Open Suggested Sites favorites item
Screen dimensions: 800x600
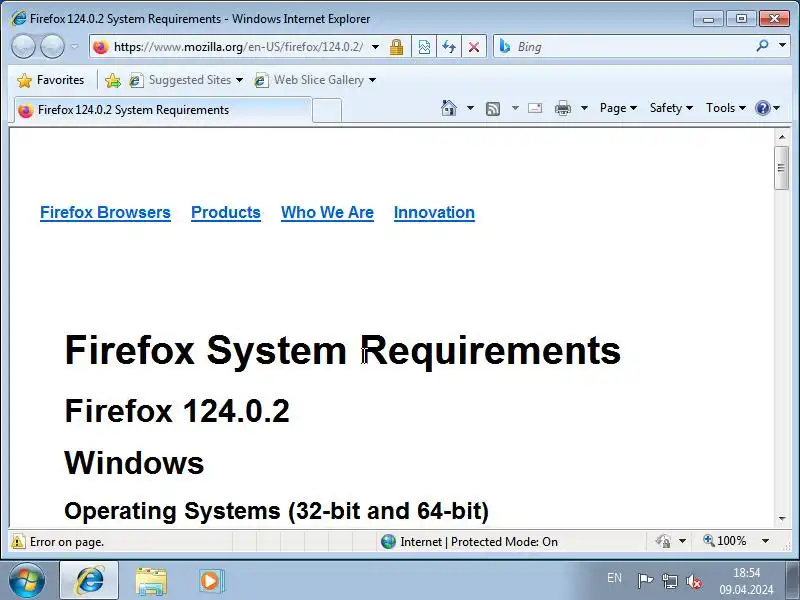(186, 80)
